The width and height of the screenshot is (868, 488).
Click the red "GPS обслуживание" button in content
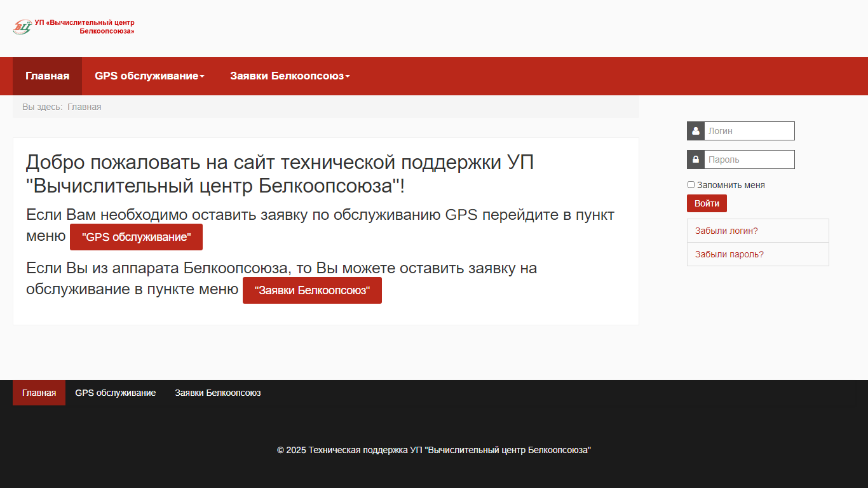136,237
